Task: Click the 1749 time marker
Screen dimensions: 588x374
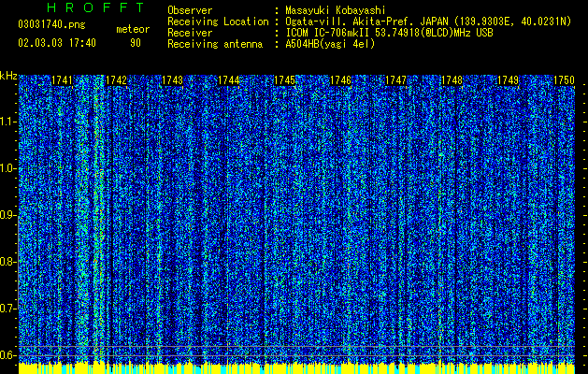Action: (508, 80)
